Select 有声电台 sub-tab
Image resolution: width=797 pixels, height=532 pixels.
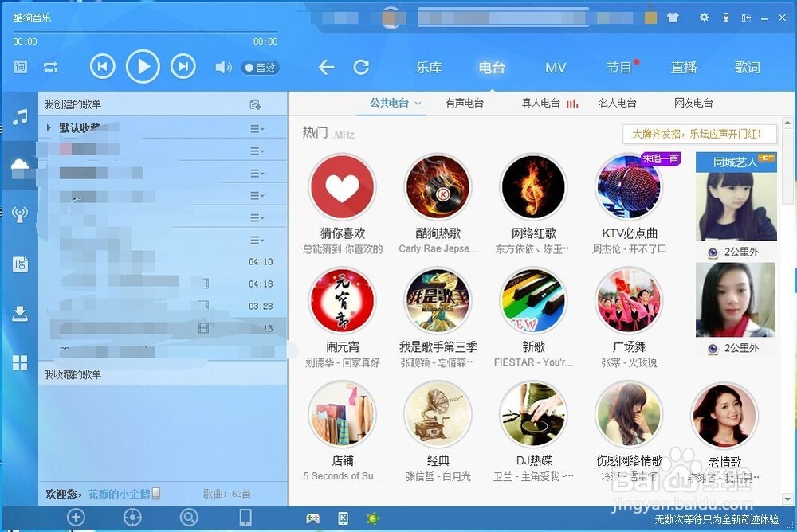click(464, 103)
